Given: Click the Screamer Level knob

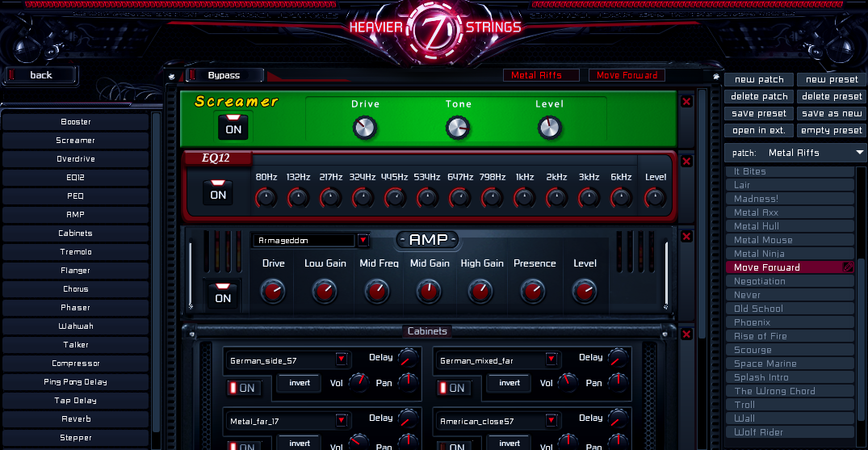Looking at the screenshot, I should [x=549, y=128].
